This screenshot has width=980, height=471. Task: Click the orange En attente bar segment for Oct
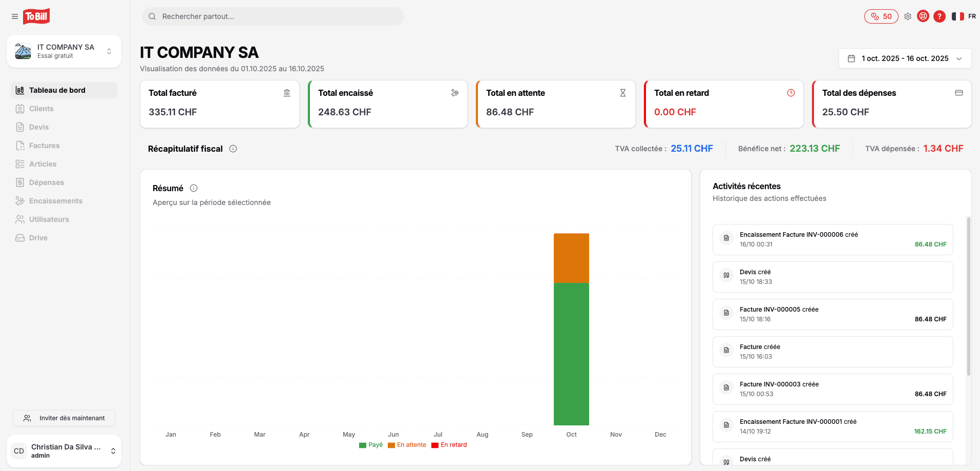click(x=571, y=258)
